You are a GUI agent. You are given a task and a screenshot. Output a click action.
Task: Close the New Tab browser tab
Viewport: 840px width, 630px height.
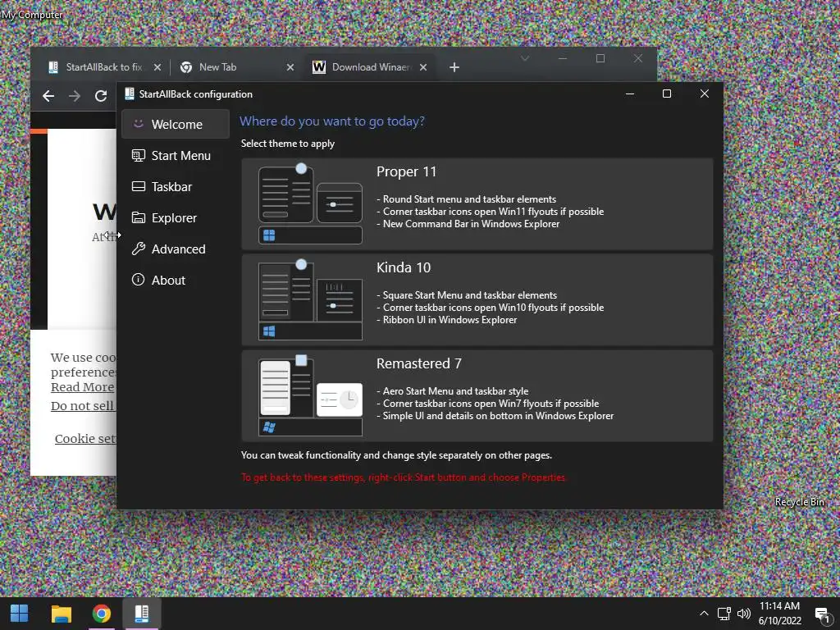(290, 67)
